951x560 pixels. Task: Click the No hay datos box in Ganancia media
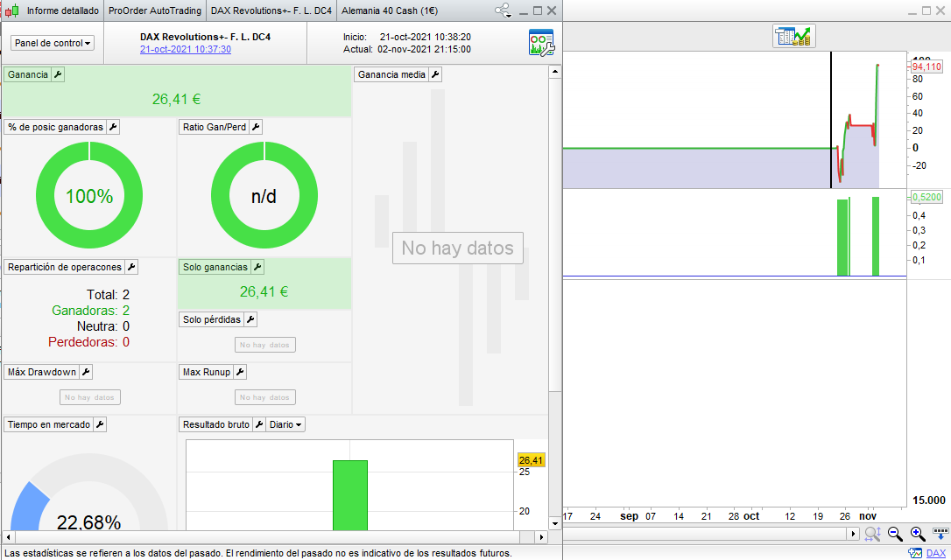pyautogui.click(x=458, y=248)
